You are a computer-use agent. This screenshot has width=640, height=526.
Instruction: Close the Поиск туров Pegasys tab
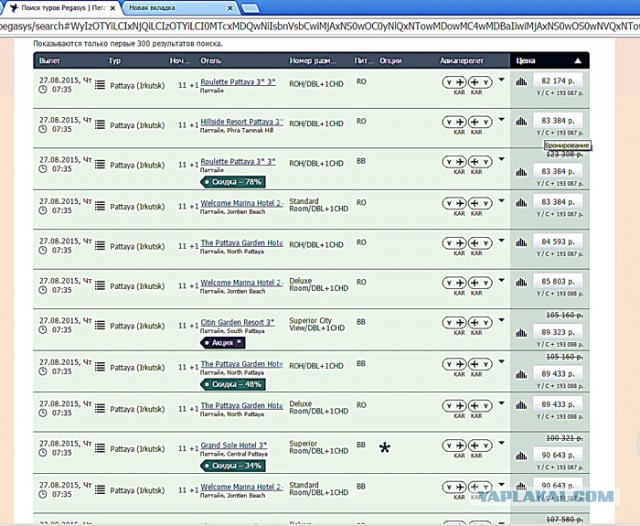coord(113,8)
